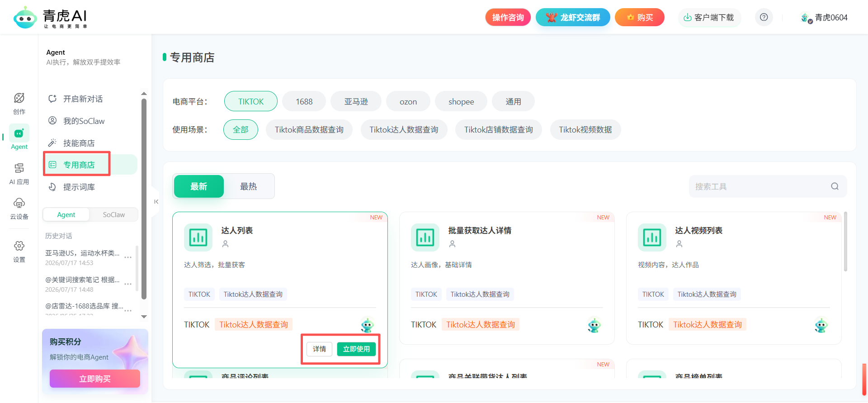Screen dimensions: 868x403
Task: Click orange Tiktok达人数据查询 tag on 达人列表 card
Action: click(x=254, y=324)
